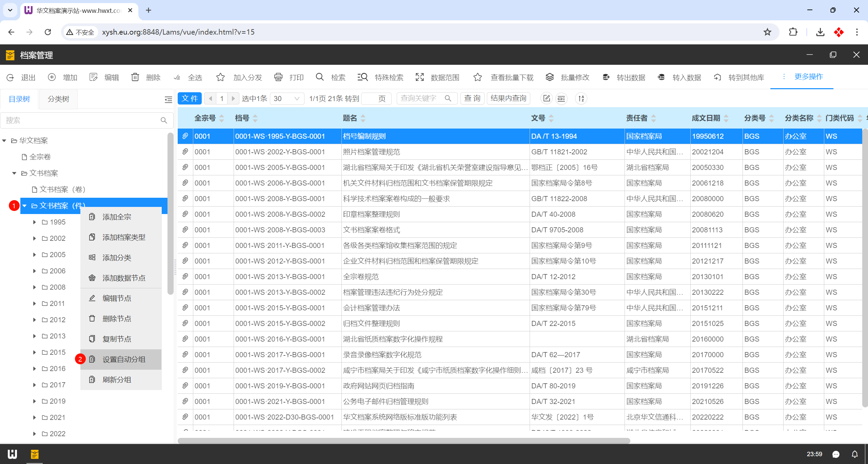Click the sort order icon button

pos(581,99)
